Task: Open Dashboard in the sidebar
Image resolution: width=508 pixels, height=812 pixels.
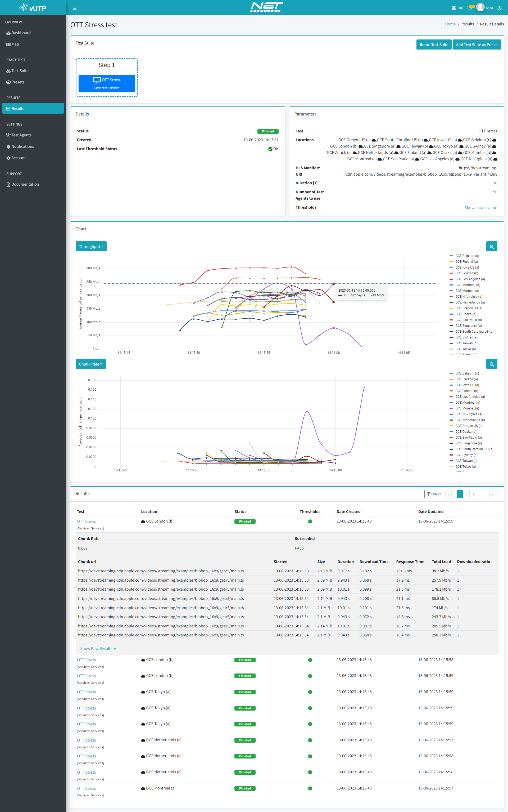Action: tap(33, 33)
